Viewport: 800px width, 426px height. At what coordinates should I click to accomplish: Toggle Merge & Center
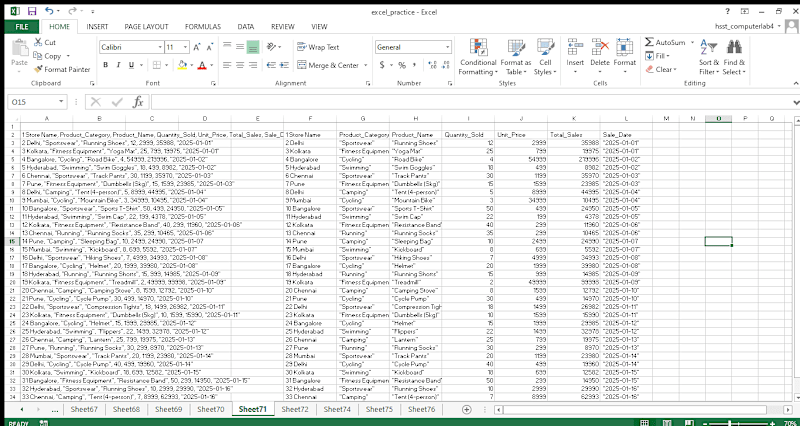(x=328, y=65)
